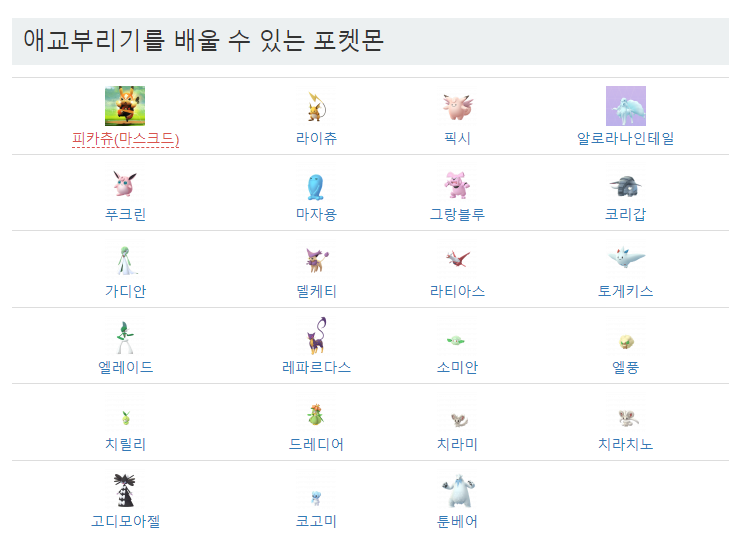The image size is (729, 553).
Task: Open the 소미안 link
Action: (x=457, y=367)
